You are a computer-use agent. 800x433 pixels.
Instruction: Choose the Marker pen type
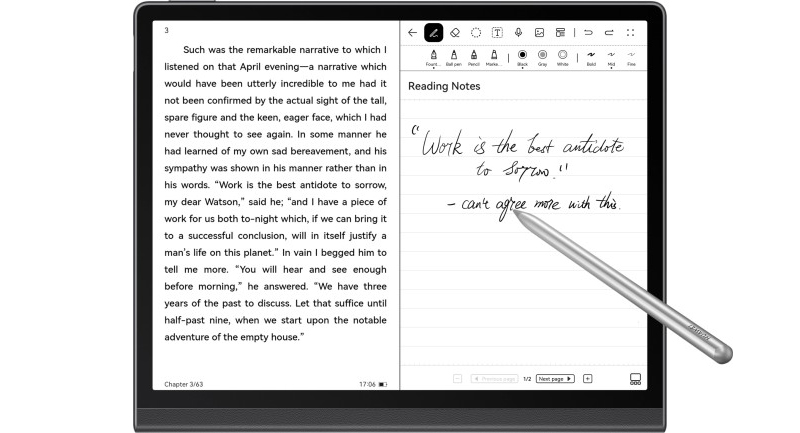click(x=494, y=56)
